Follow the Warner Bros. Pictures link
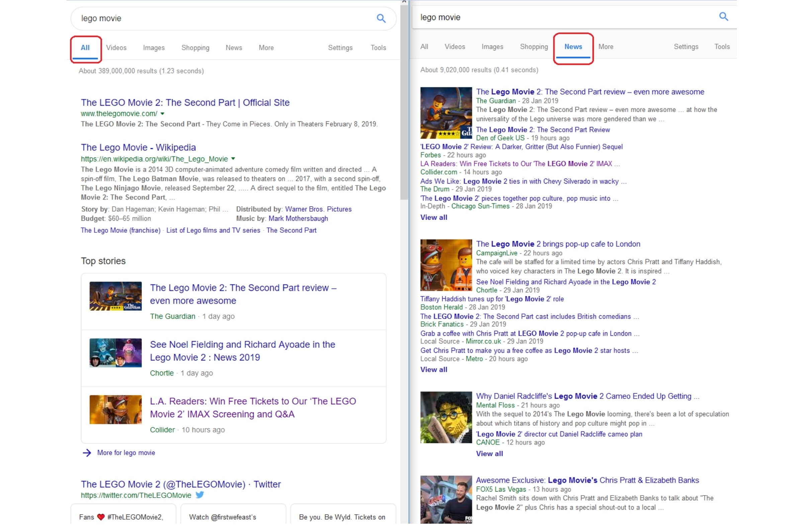 (x=318, y=209)
